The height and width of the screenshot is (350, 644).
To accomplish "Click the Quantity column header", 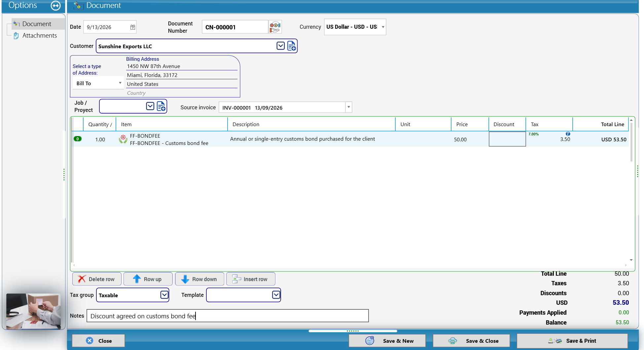I will point(100,124).
